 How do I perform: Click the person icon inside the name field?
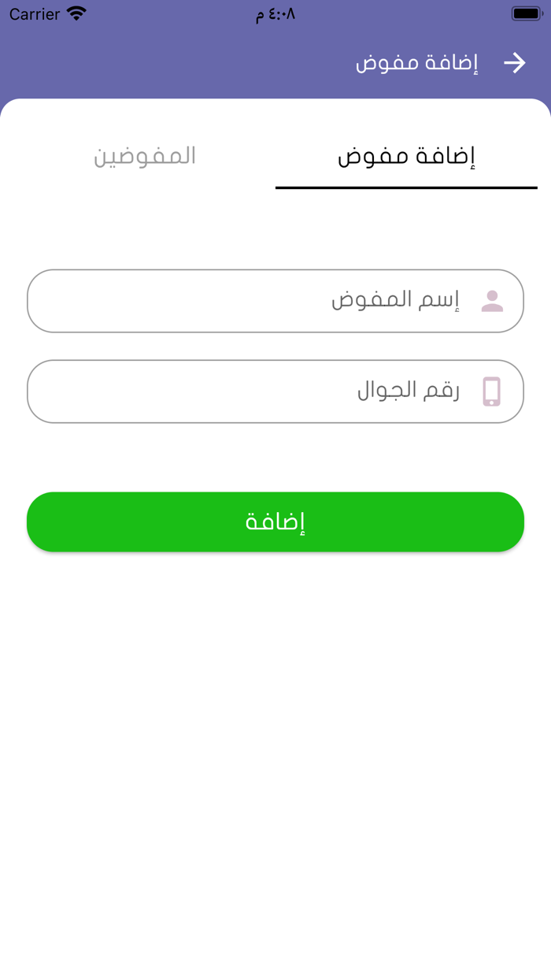[493, 300]
